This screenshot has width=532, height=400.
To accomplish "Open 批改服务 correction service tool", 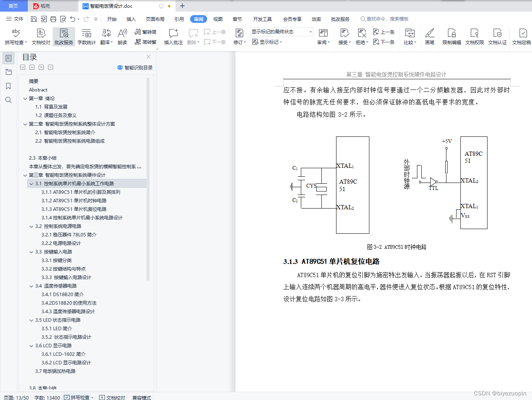I will click(64, 37).
